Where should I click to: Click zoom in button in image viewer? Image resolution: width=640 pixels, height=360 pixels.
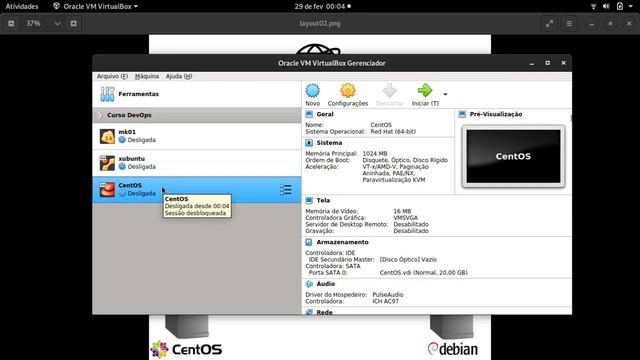(73, 24)
